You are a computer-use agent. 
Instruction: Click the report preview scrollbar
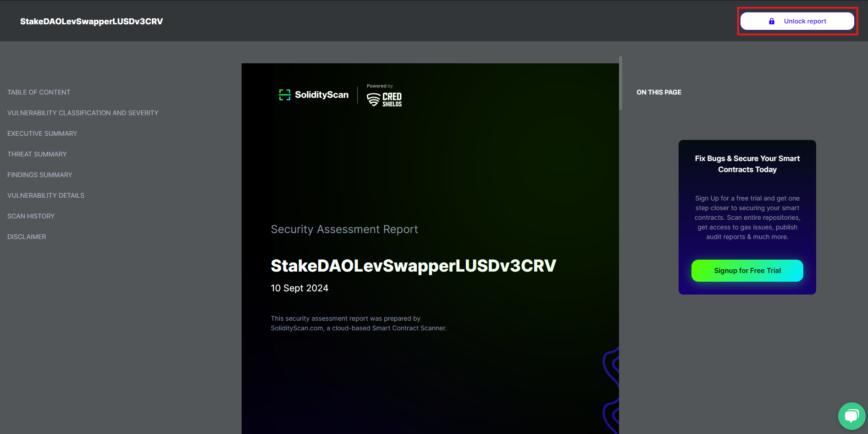[x=620, y=83]
